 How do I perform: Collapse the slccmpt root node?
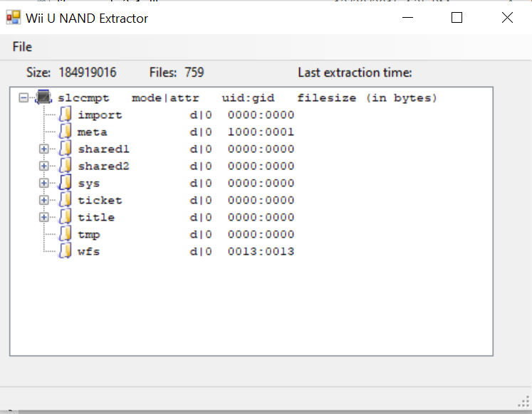[x=24, y=98]
